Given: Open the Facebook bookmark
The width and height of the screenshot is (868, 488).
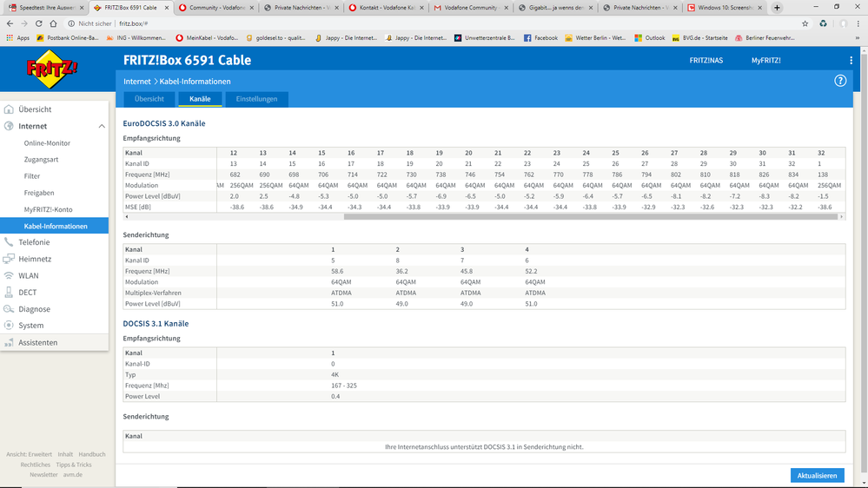Looking at the screenshot, I should coord(540,38).
